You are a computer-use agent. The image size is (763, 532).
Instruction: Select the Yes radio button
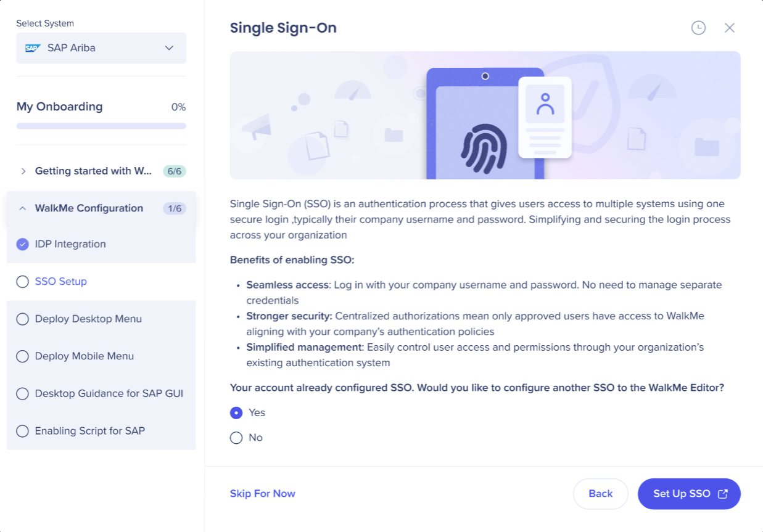pyautogui.click(x=236, y=413)
